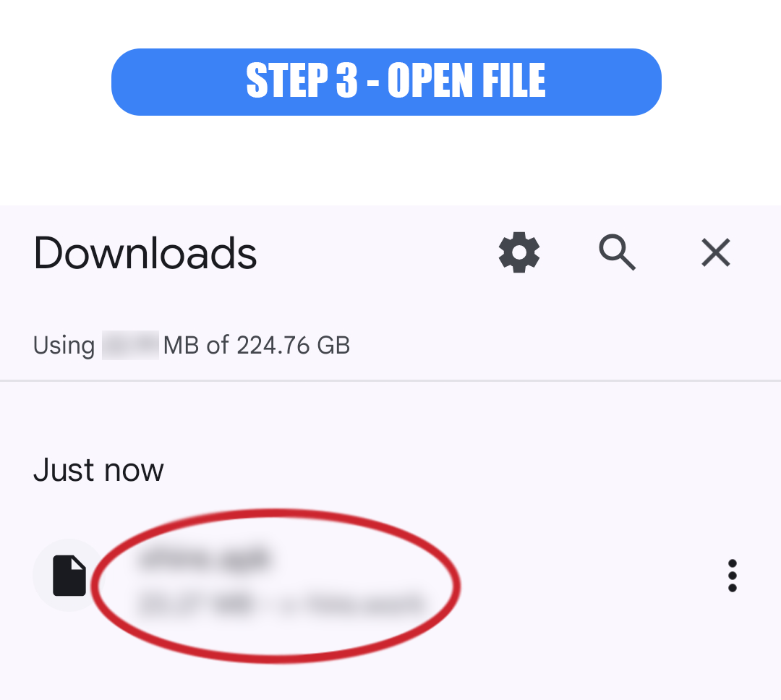Screen dimensions: 781x700
Task: Click the gray circle behind the file icon
Action: point(69,576)
